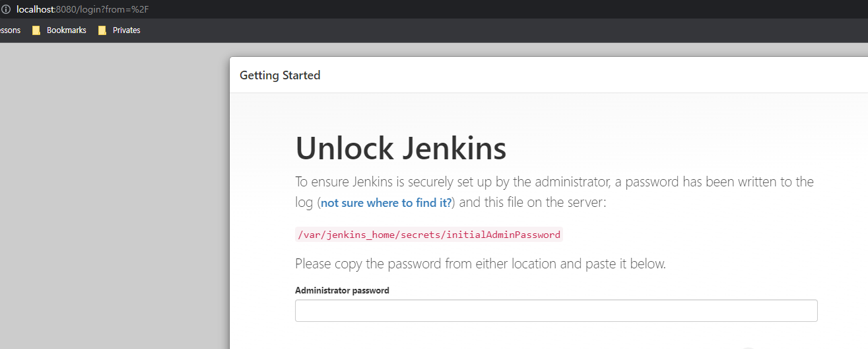The height and width of the screenshot is (349, 868).
Task: Click the "Administrator password" field label
Action: point(342,290)
